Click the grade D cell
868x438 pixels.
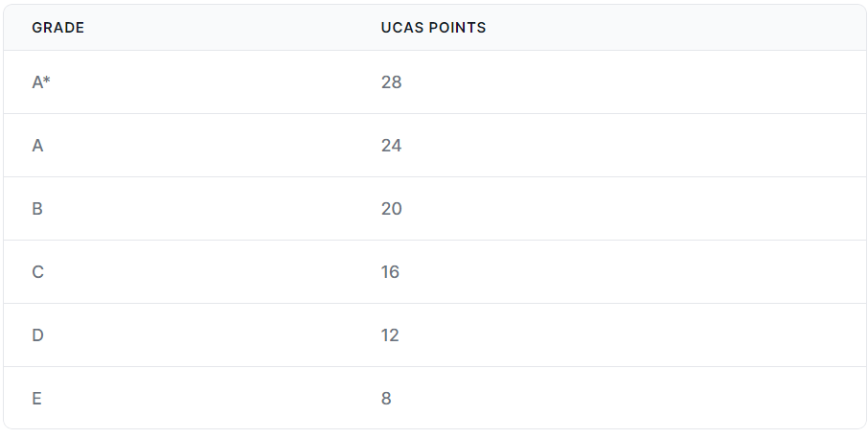[37, 335]
